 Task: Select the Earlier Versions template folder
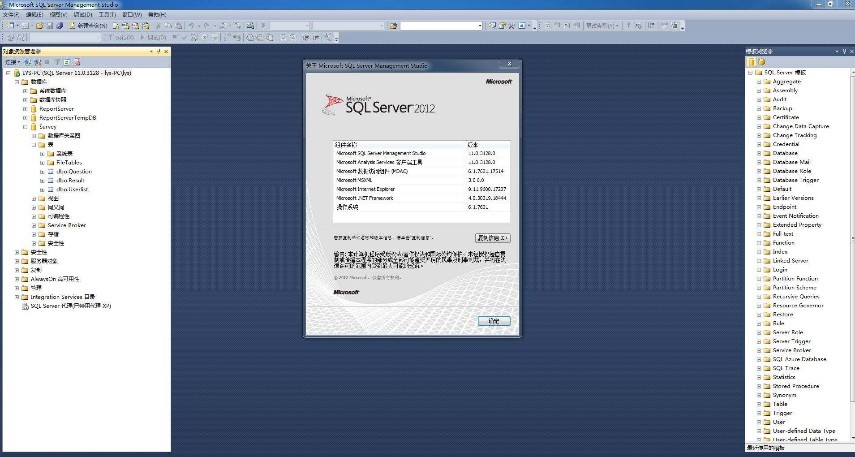click(x=793, y=198)
